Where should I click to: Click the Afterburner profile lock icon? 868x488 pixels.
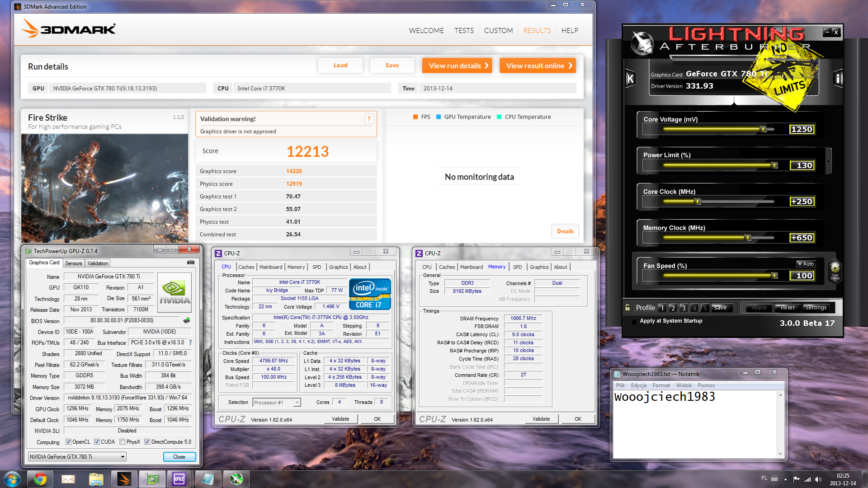[x=627, y=307]
